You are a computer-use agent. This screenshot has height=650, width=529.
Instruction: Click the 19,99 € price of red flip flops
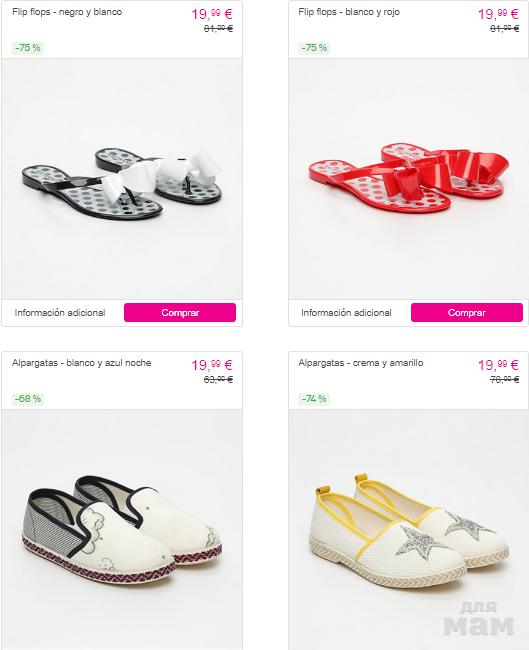[498, 14]
